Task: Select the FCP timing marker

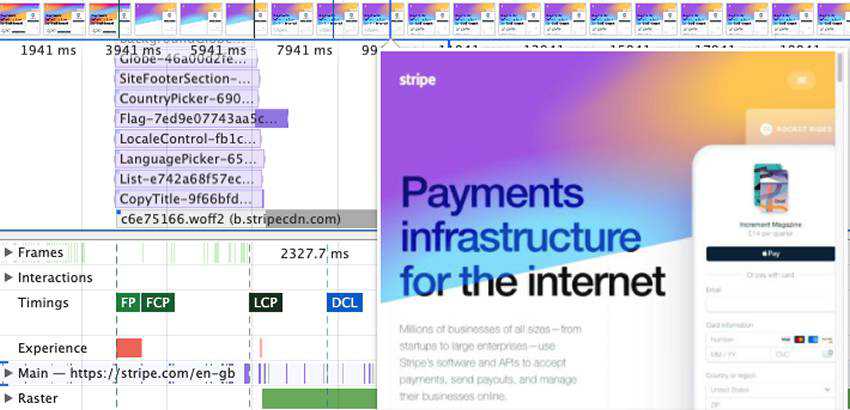Action: pos(158,302)
